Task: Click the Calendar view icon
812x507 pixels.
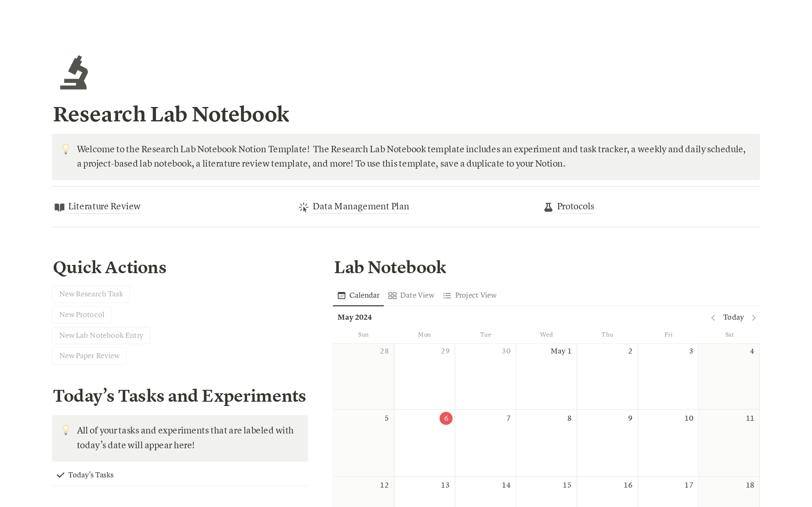Action: [x=342, y=295]
